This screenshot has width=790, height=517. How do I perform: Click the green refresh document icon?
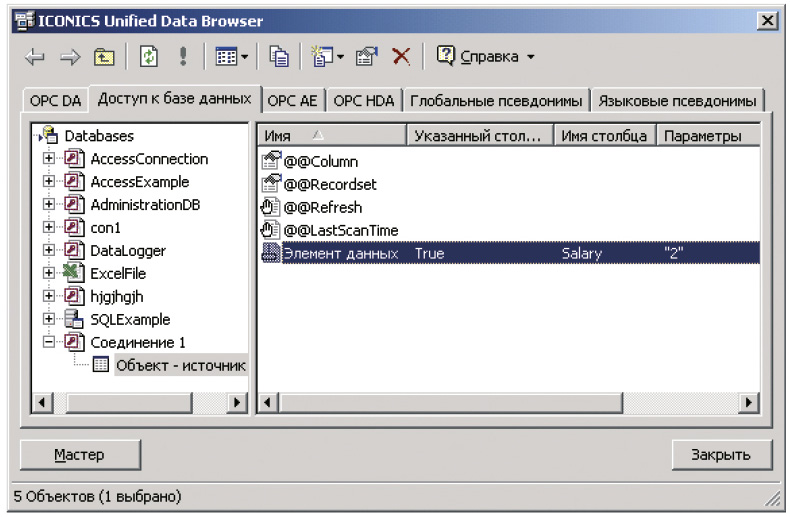pyautogui.click(x=149, y=56)
